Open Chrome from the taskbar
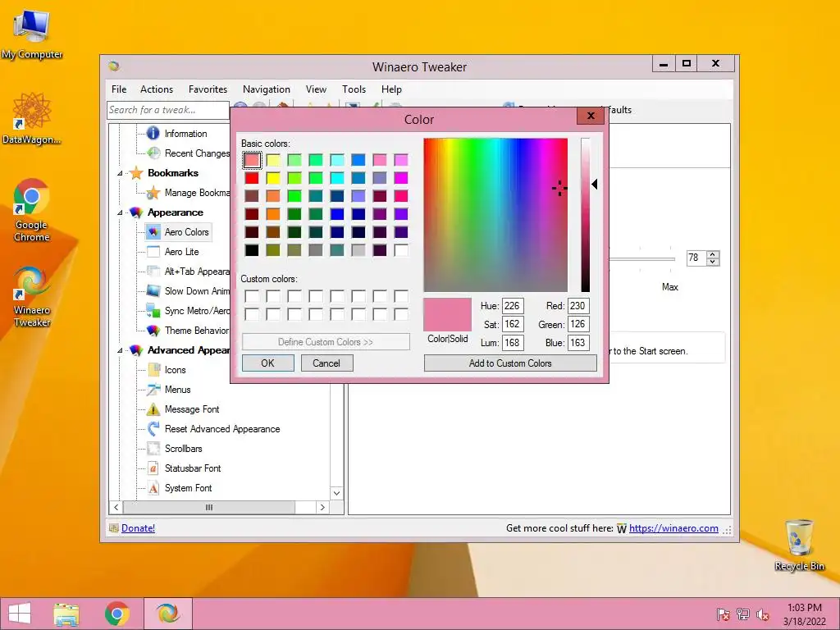This screenshot has height=630, width=840. click(x=117, y=614)
